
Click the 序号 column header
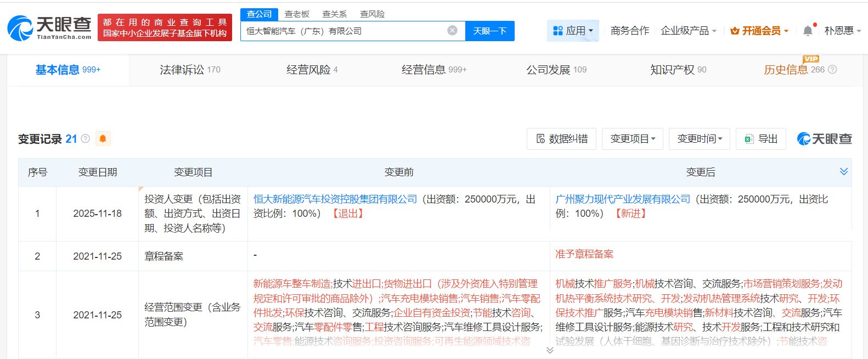coord(37,172)
